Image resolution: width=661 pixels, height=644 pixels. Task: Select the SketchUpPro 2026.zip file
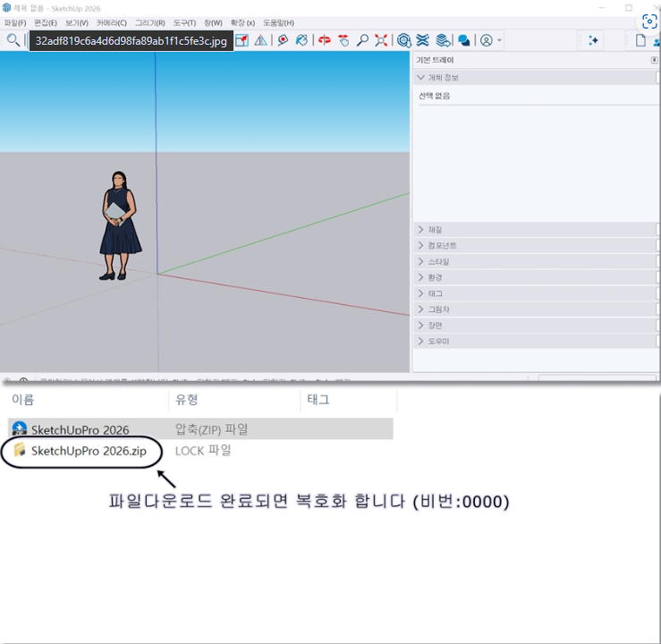pos(88,451)
